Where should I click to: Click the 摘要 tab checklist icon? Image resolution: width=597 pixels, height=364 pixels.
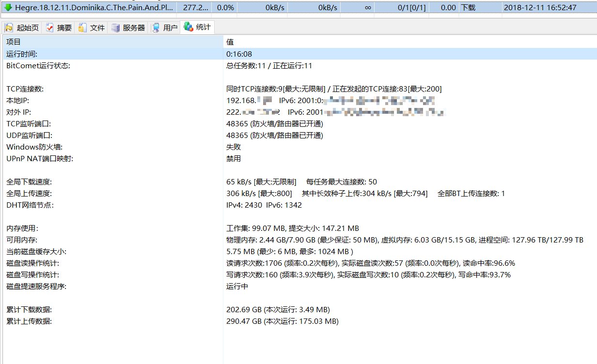(50, 28)
